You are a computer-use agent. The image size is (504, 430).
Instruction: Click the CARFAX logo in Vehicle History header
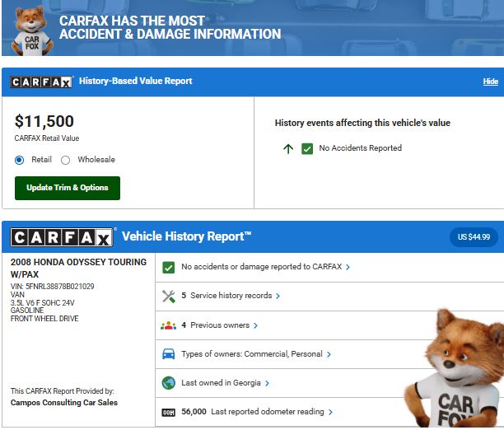coord(62,237)
